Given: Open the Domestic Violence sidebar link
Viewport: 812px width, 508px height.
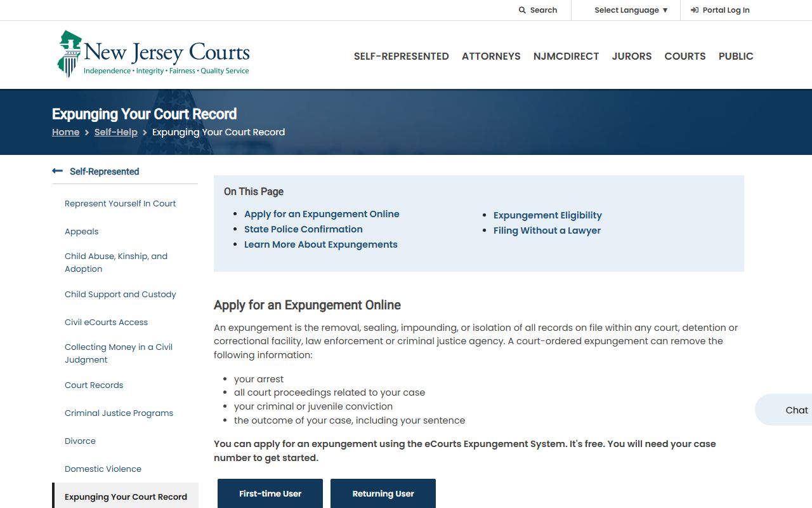Looking at the screenshot, I should 103,469.
